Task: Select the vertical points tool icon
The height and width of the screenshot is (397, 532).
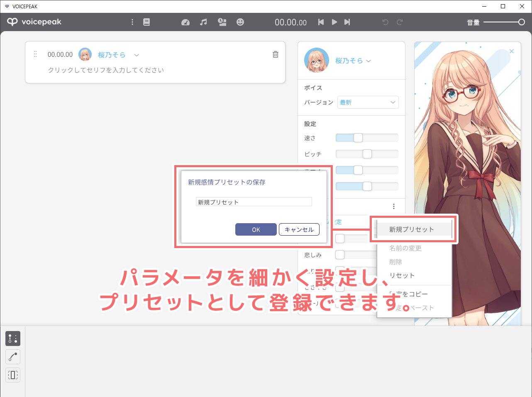Action: [x=13, y=339]
